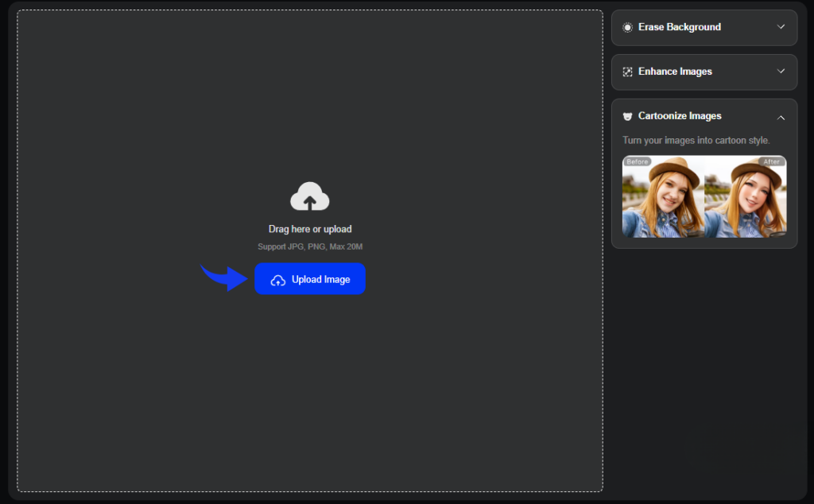Click the chevron icon on Cartoonize panel

pyautogui.click(x=781, y=117)
